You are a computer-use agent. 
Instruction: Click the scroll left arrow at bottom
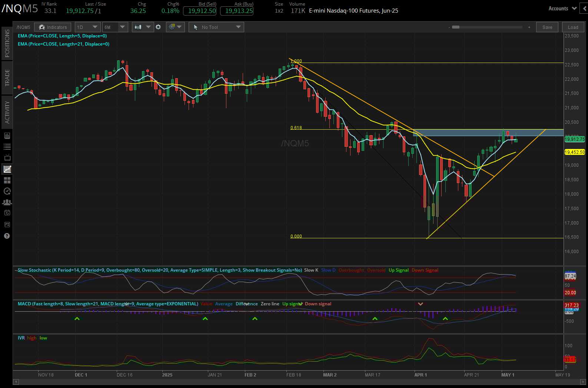pos(16,382)
